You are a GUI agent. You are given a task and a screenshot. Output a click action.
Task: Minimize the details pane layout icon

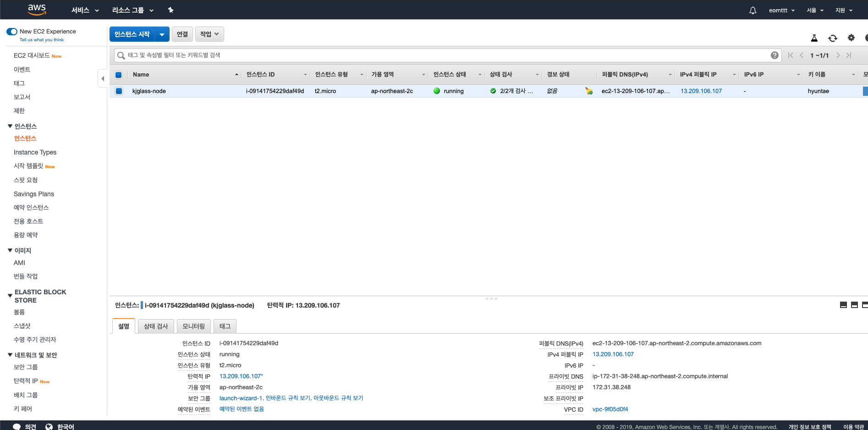[x=843, y=305]
